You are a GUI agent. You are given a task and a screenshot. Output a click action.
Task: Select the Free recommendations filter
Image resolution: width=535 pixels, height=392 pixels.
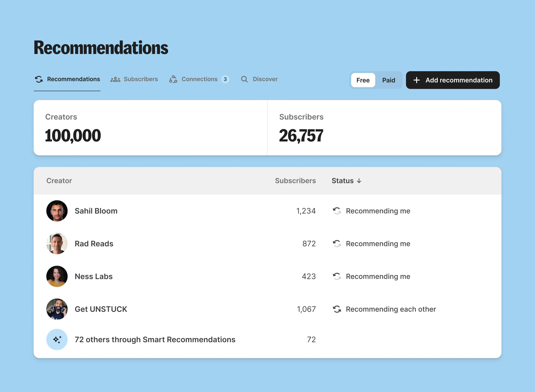[363, 80]
